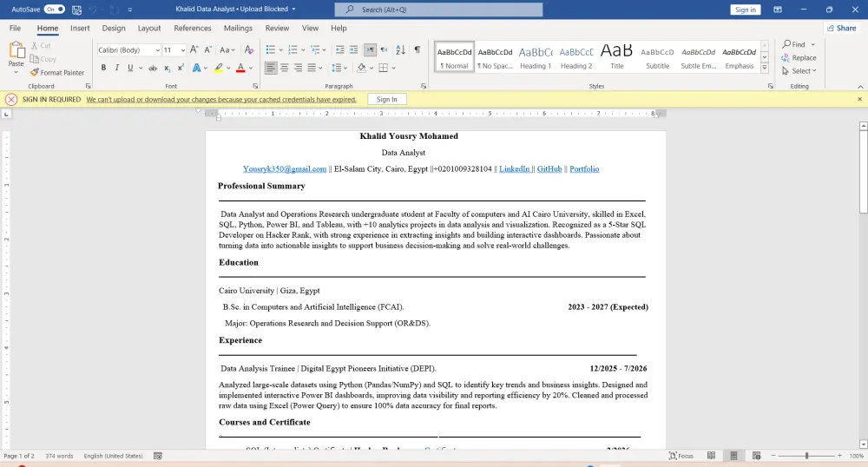Image resolution: width=868 pixels, height=467 pixels.
Task: Toggle Underline formatting
Action: coord(130,68)
